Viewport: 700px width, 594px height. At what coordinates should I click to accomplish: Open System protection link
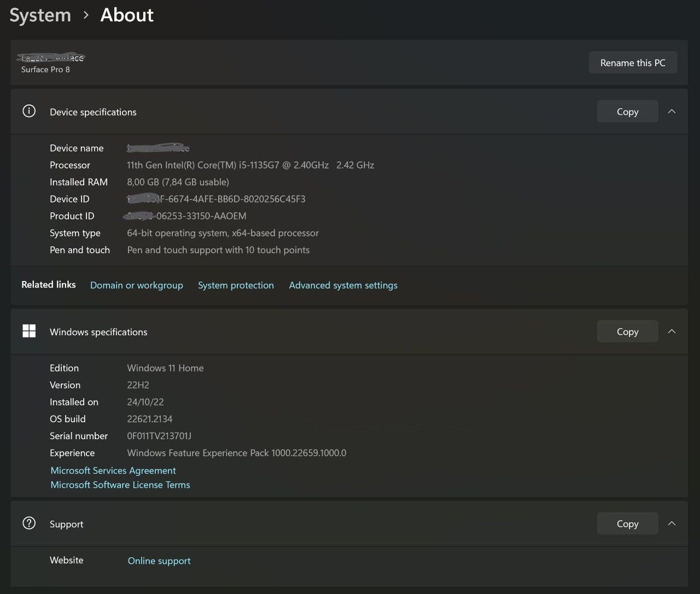(236, 285)
